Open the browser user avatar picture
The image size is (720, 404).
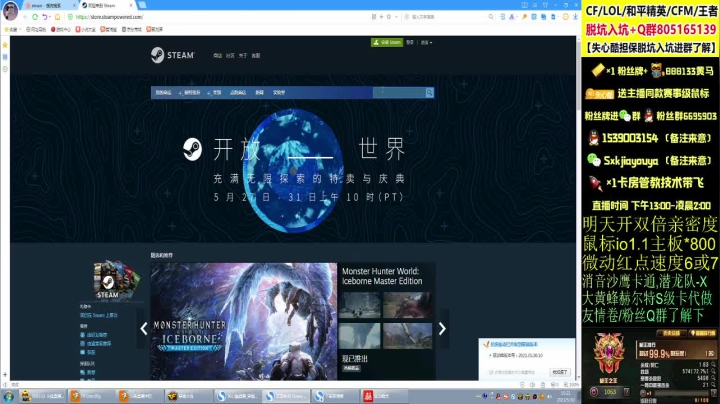(10, 11)
